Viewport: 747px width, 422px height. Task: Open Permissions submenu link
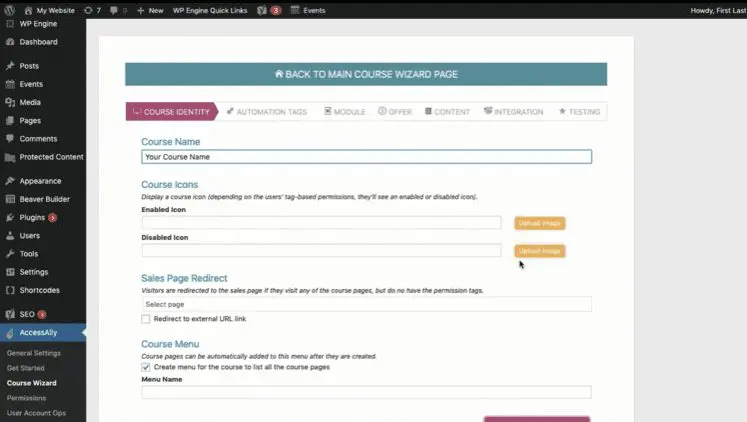pyautogui.click(x=26, y=398)
